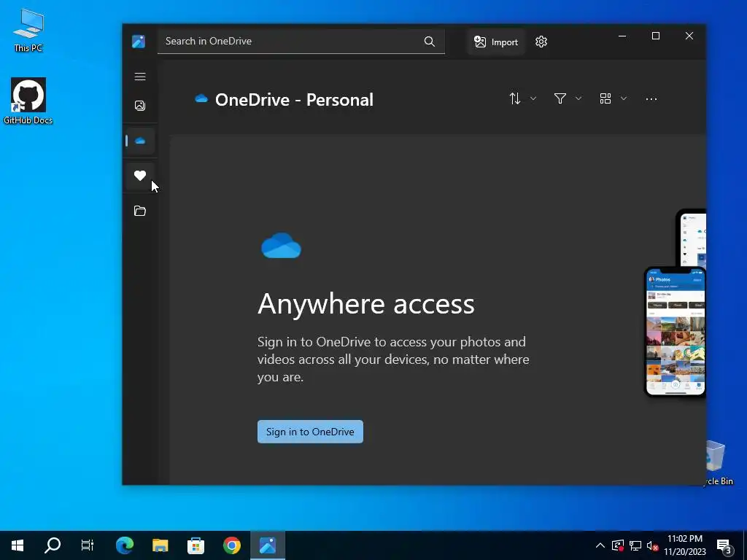Open the clock showing 11:02 PM
This screenshot has height=560, width=747.
click(x=685, y=545)
